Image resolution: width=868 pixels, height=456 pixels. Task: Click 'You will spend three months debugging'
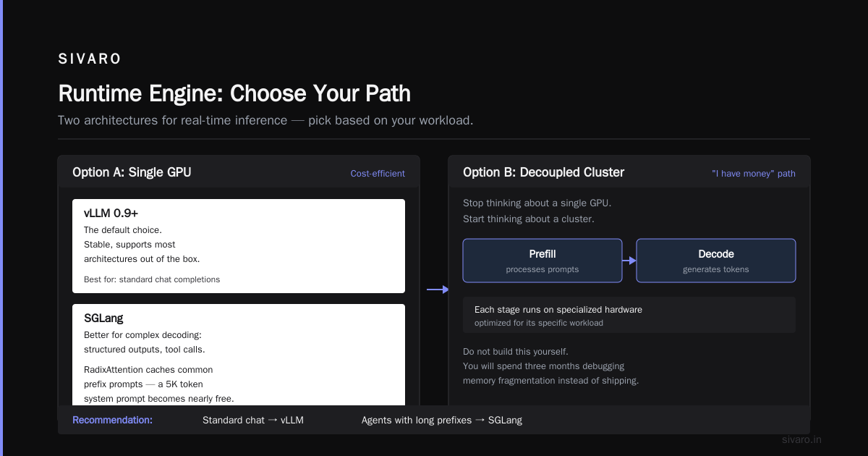coord(543,366)
